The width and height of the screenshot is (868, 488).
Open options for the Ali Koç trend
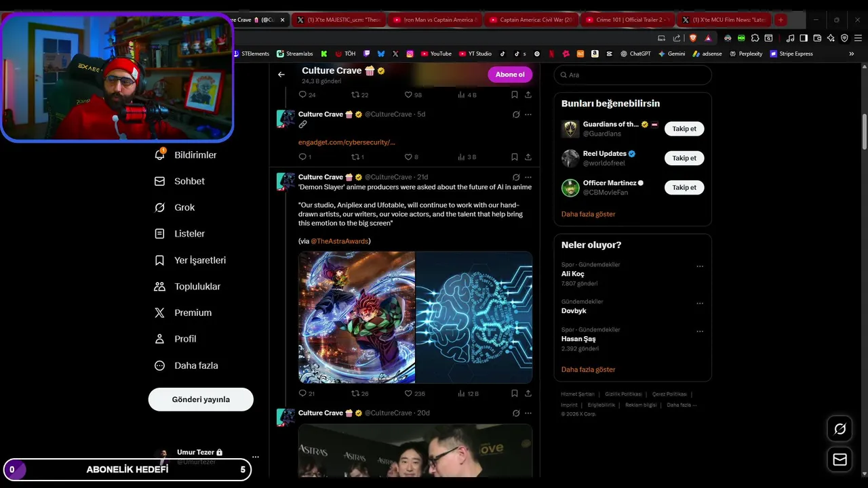coord(700,266)
